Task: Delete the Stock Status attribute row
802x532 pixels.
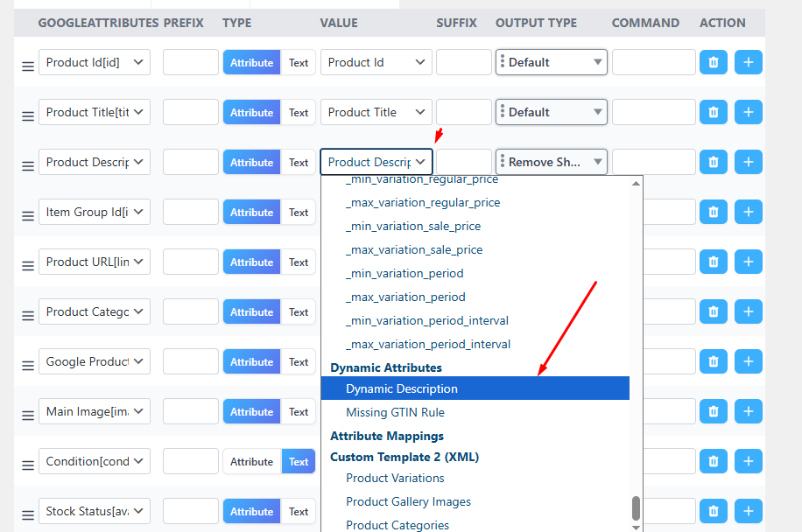Action: (713, 511)
